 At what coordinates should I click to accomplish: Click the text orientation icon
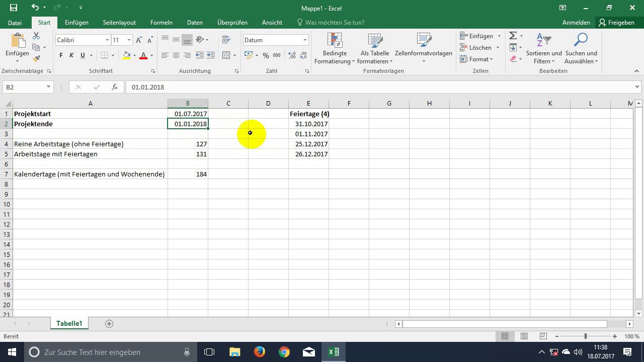coord(200,40)
